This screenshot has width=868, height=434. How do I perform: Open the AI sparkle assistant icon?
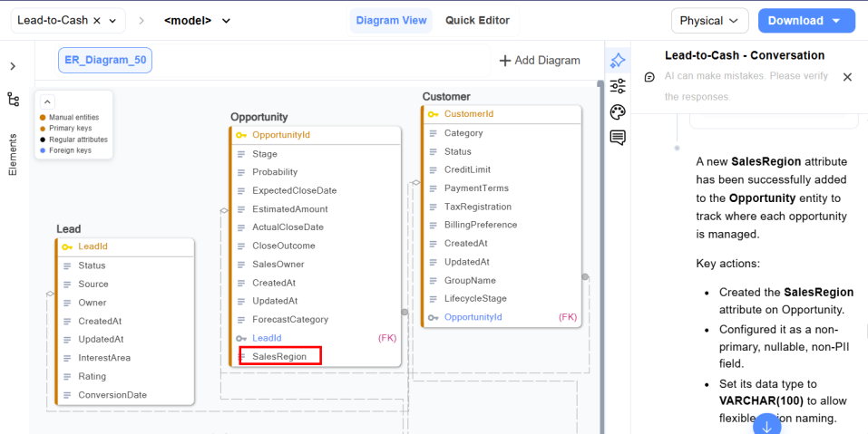618,61
